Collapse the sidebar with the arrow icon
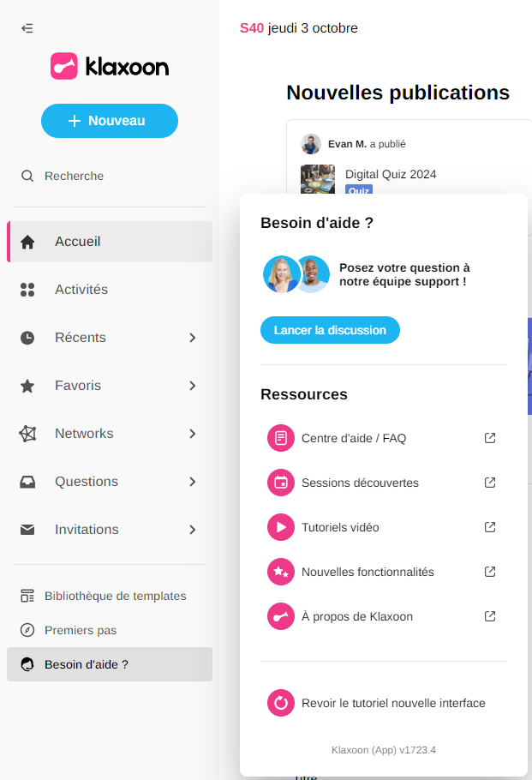Viewport: 532px width, 780px height. pos(27,28)
